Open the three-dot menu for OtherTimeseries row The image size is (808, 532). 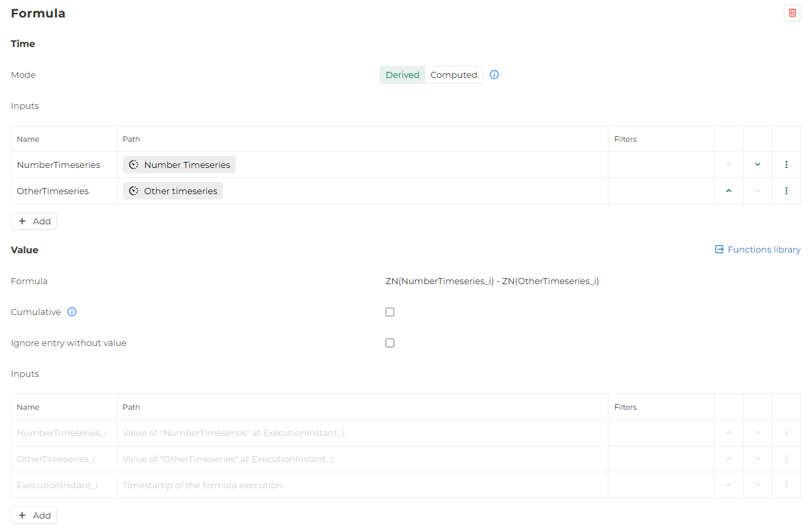pyautogui.click(x=786, y=191)
